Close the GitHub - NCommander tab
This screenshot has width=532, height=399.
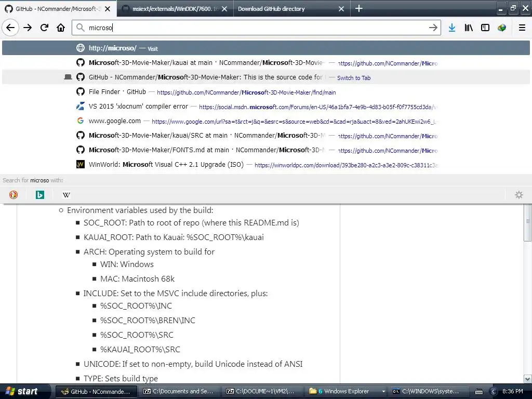[108, 9]
